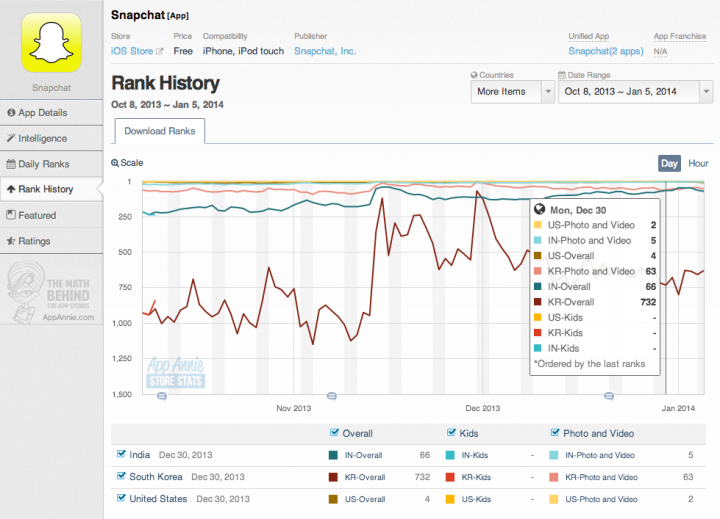This screenshot has height=519, width=720.
Task: Switch to the Download Ranks tab
Action: (160, 131)
